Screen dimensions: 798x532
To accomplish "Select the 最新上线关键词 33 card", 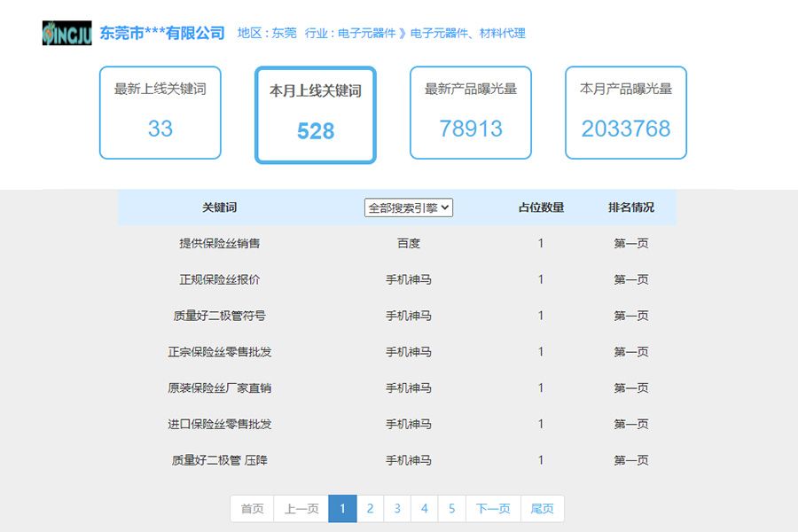I will pos(160,112).
